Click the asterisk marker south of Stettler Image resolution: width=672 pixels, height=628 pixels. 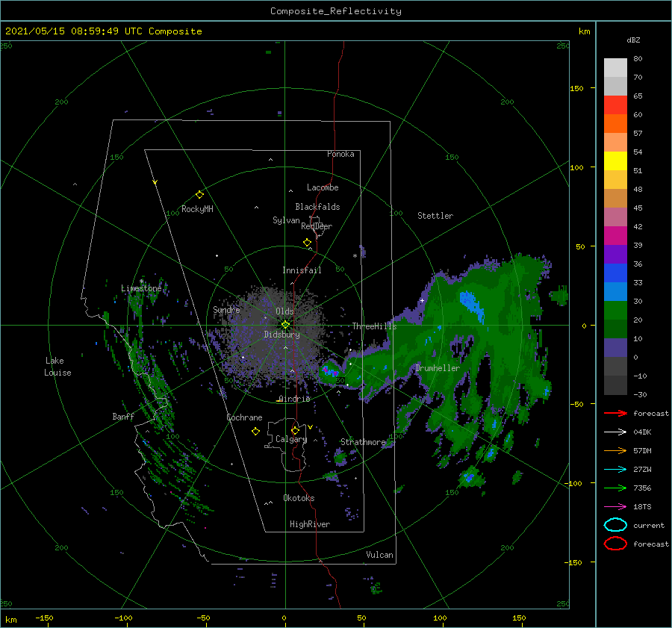point(355,256)
